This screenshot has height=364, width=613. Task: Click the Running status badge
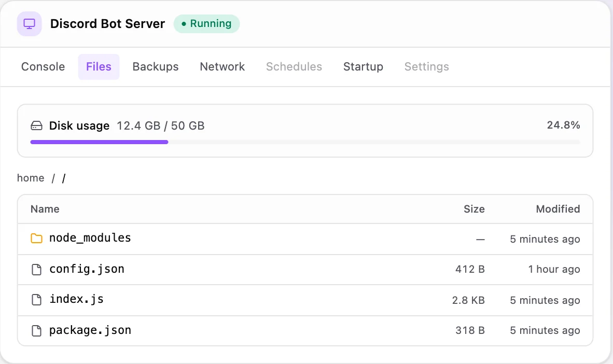point(206,23)
